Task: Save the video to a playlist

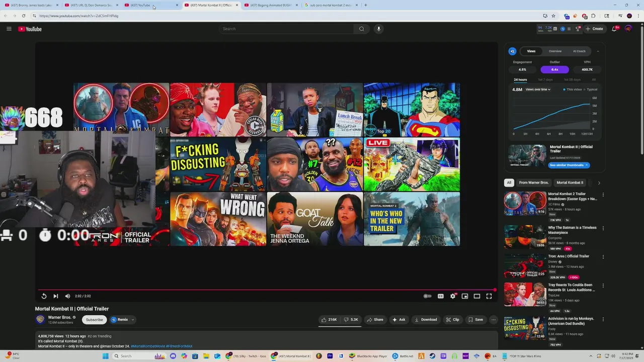Action: click(x=475, y=319)
